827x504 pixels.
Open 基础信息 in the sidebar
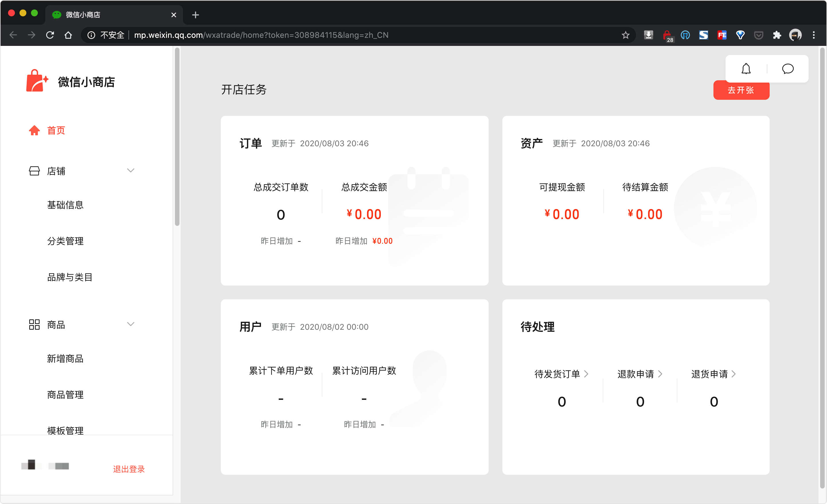[x=65, y=205]
